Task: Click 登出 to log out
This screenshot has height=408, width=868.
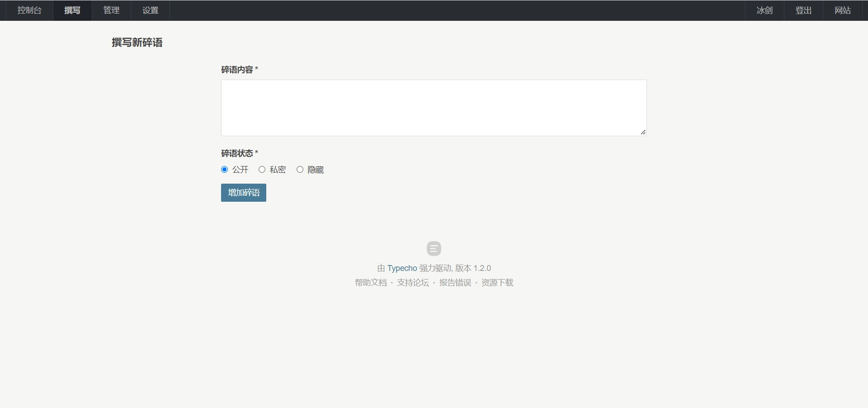Action: 803,10
